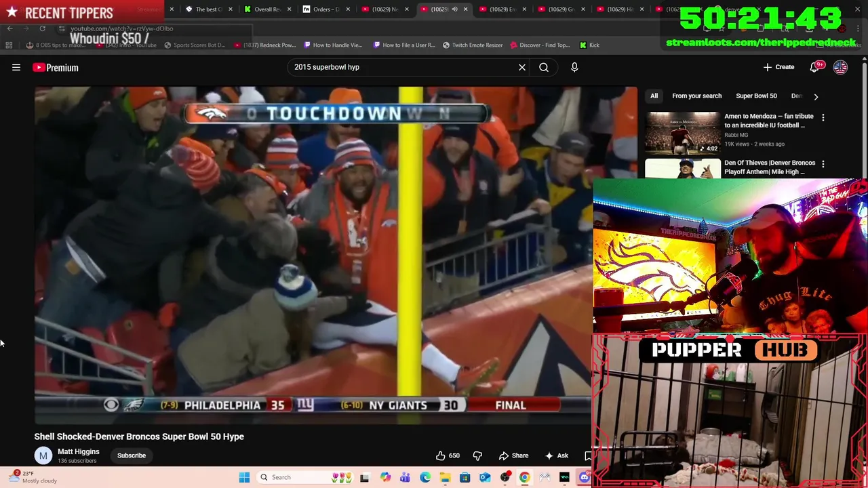
Task: Dislike the video with thumbs down
Action: pos(477,455)
